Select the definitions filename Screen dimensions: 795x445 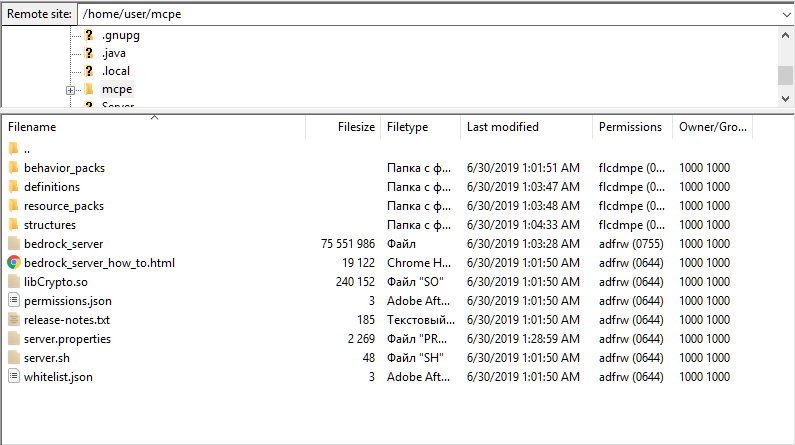coord(52,187)
